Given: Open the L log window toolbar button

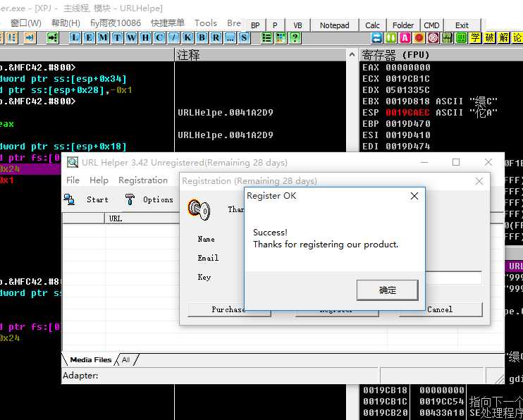Looking at the screenshot, I should tap(75, 37).
